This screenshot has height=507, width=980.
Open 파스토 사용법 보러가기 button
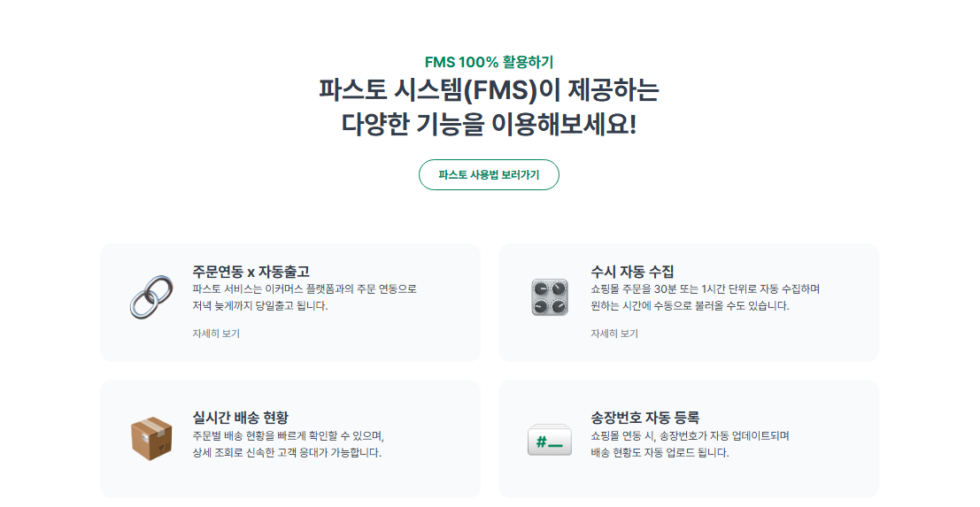[x=489, y=175]
